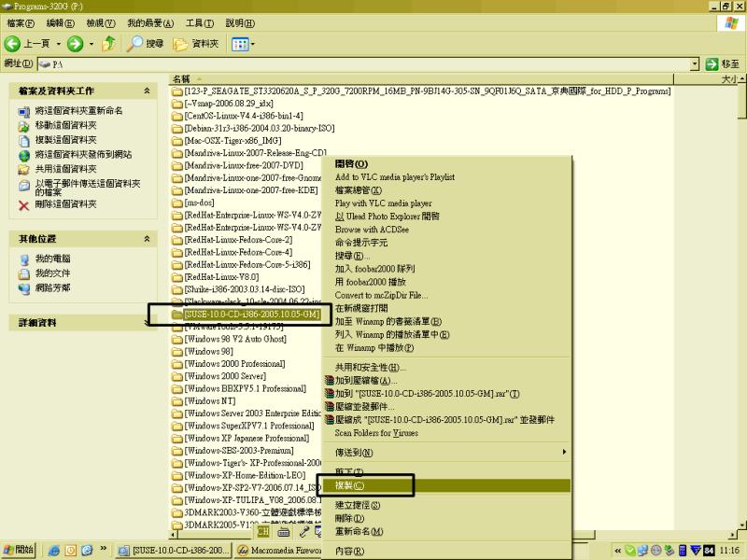
Task: Open the Back history dropdown arrow
Action: pos(59,44)
